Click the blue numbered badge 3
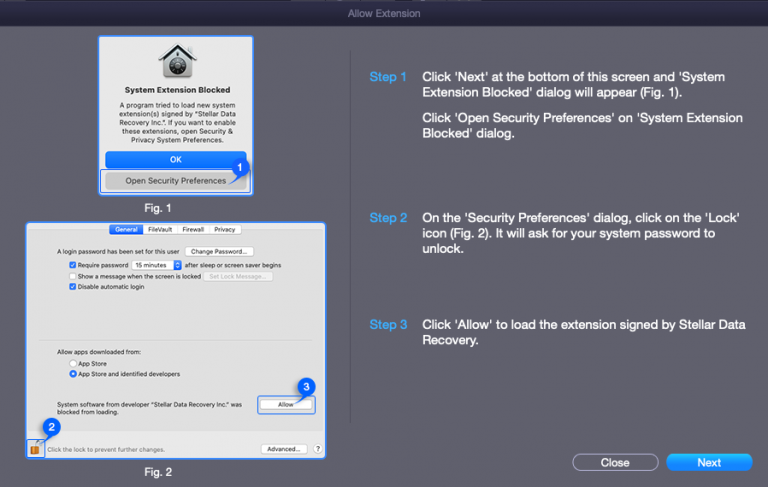Screen dimensions: 768x487 tap(306, 387)
